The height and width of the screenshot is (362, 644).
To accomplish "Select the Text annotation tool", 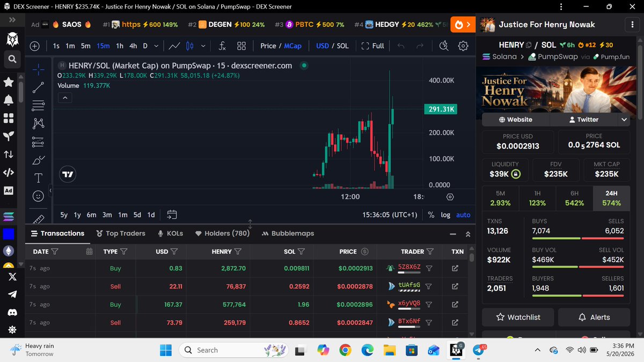I will (x=38, y=178).
